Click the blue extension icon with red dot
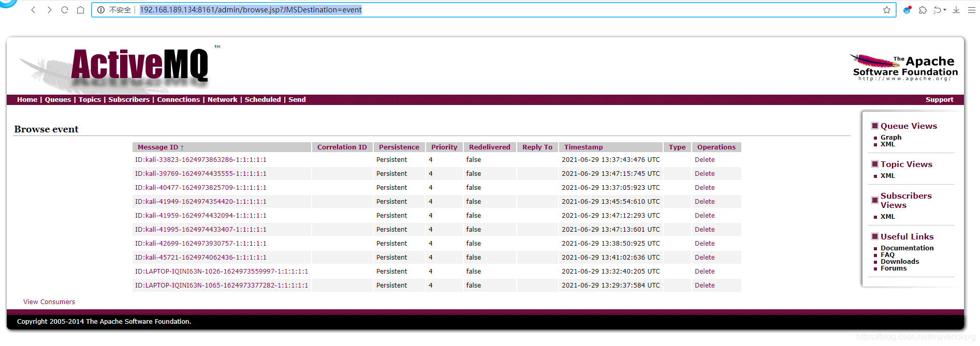The width and height of the screenshot is (980, 346). pyautogui.click(x=907, y=10)
